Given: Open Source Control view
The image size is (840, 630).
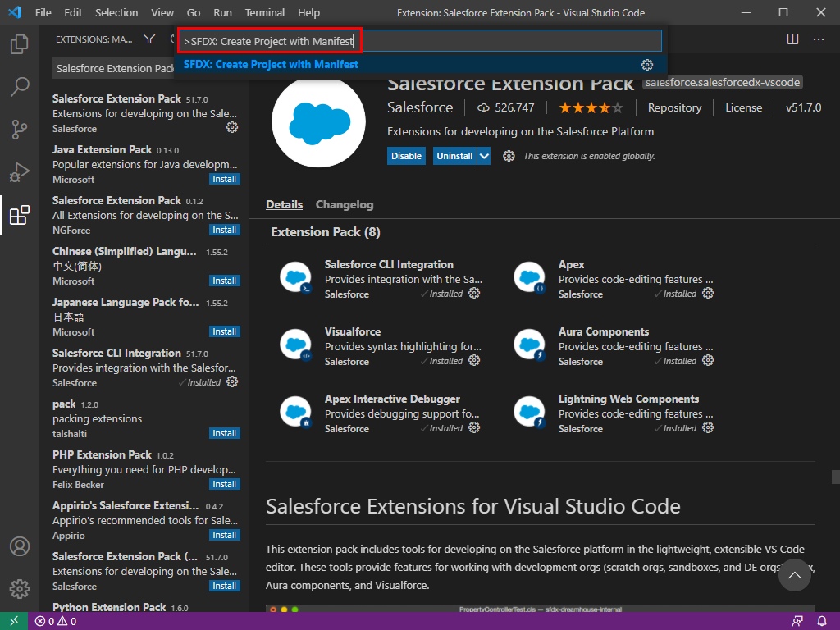Looking at the screenshot, I should click(x=20, y=129).
